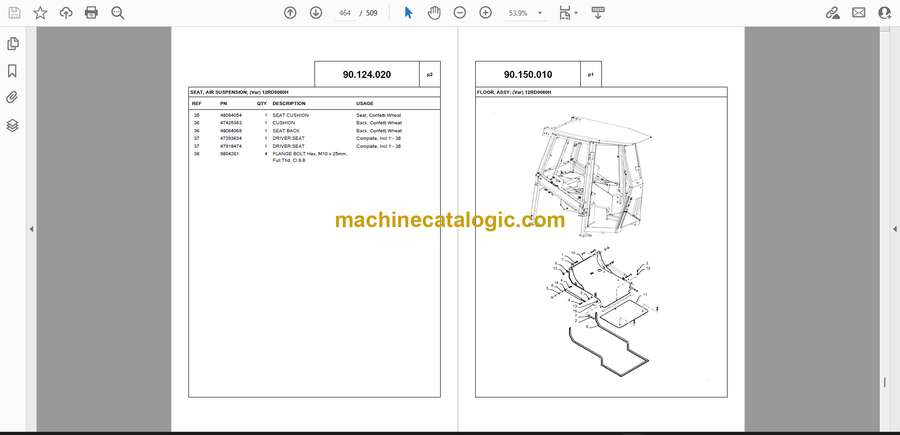Click the FLOOR, ASSY heading

(514, 92)
